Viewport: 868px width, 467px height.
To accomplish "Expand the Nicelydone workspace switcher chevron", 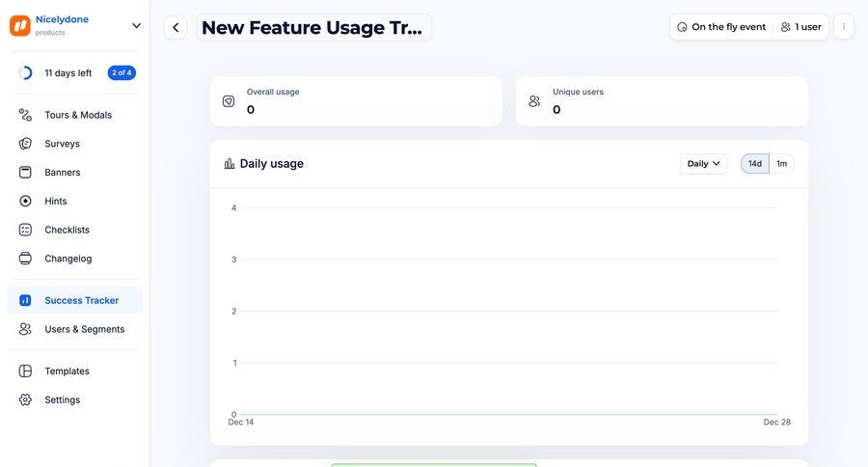I will 136,25.
